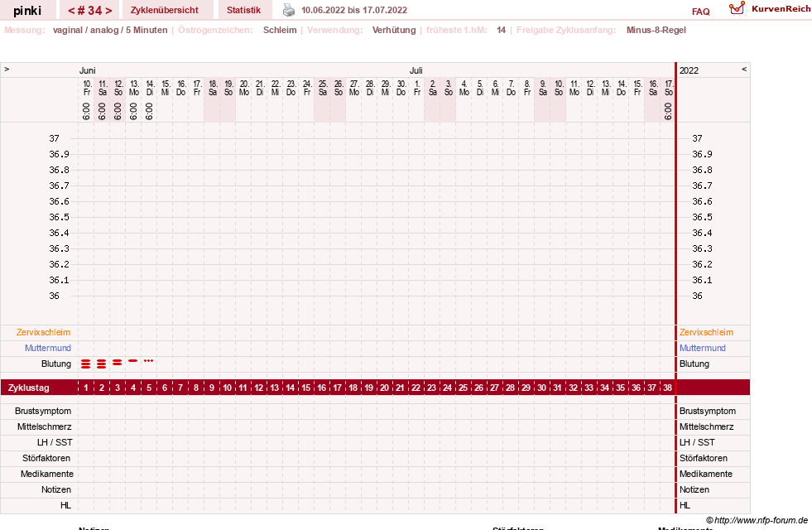Screen dimensions: 812x530
Task: Click the left Zervixschleim row label
Action: tap(44, 332)
